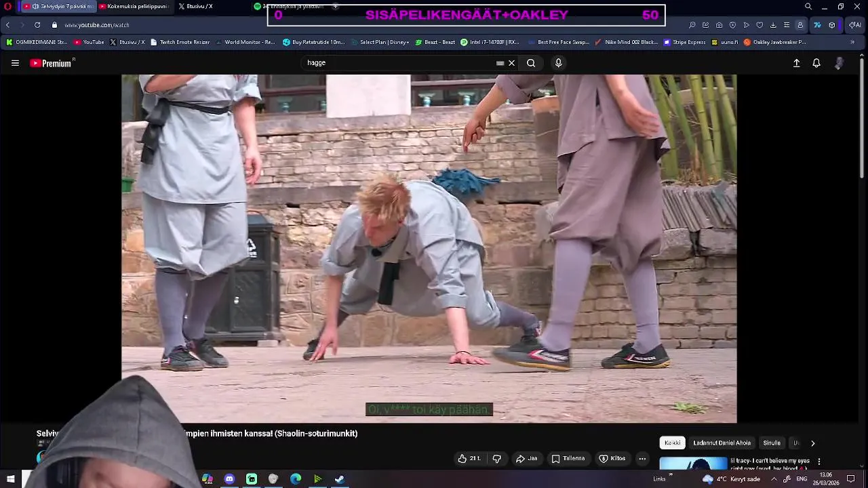This screenshot has height=488, width=868.
Task: Open browser downloads icon in toolbar
Action: pyautogui.click(x=773, y=25)
